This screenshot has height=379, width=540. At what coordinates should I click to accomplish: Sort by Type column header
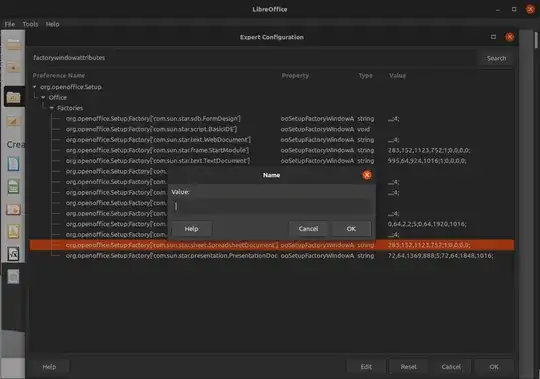(365, 75)
